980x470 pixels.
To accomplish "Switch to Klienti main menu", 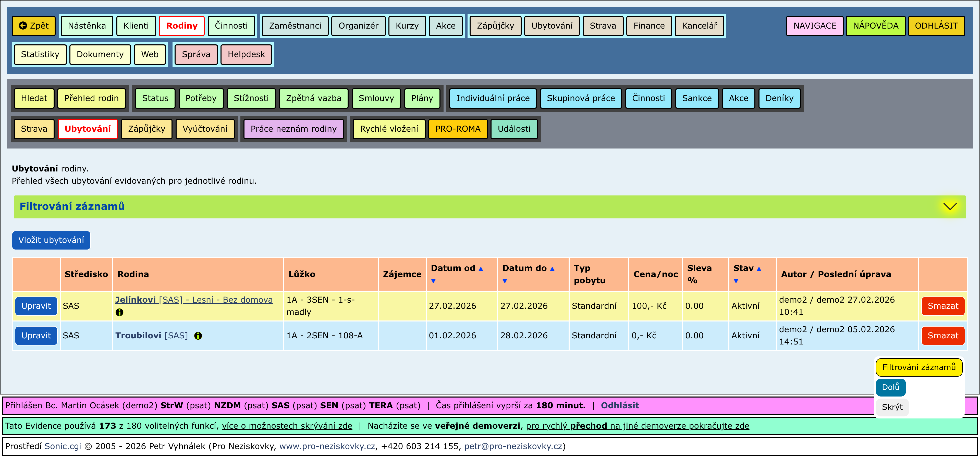I will click(x=136, y=26).
